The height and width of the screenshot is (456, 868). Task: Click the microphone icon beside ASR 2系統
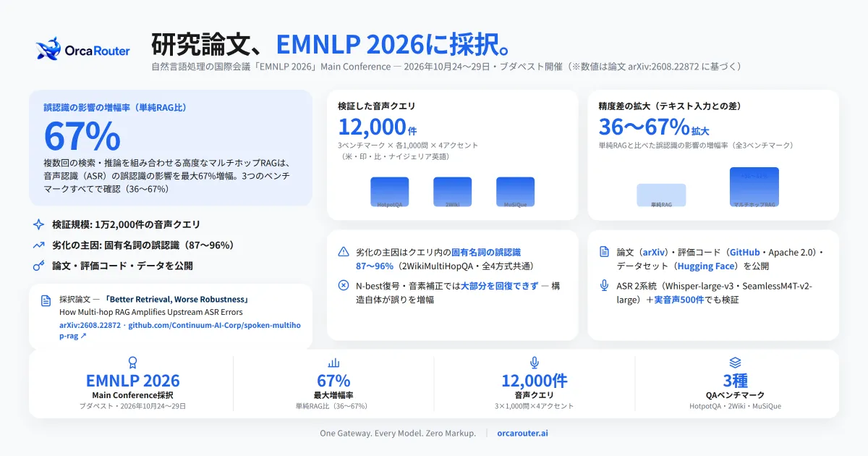pos(605,286)
